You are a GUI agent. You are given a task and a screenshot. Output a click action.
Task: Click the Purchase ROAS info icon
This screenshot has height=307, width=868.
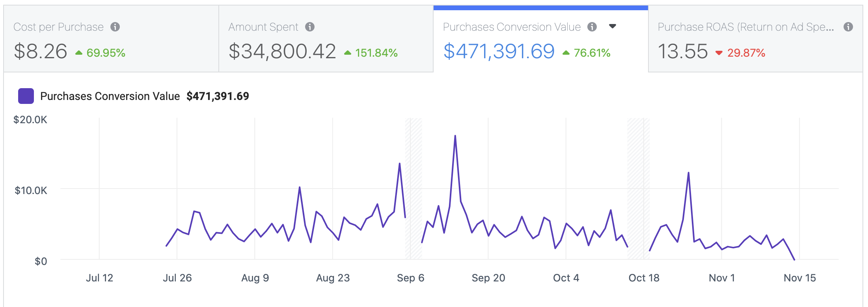point(848,27)
